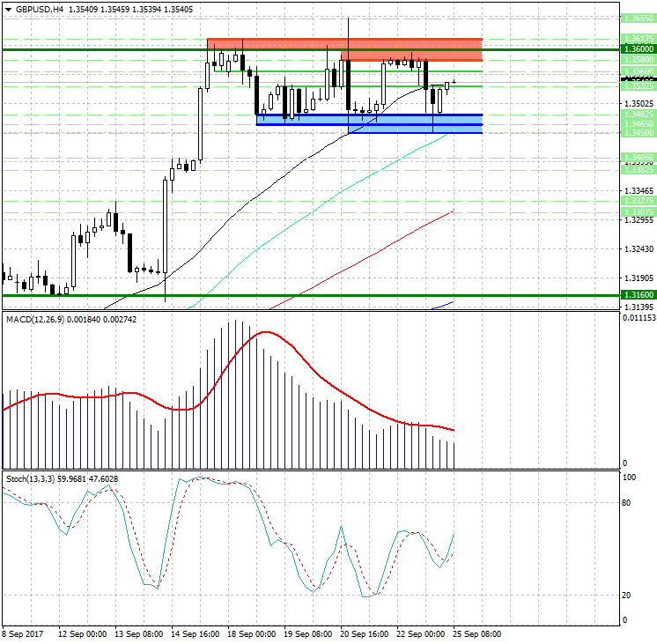Click the 14 Sep 16:00 time axis label
Image resolution: width=657 pixels, height=644 pixels.
click(194, 633)
